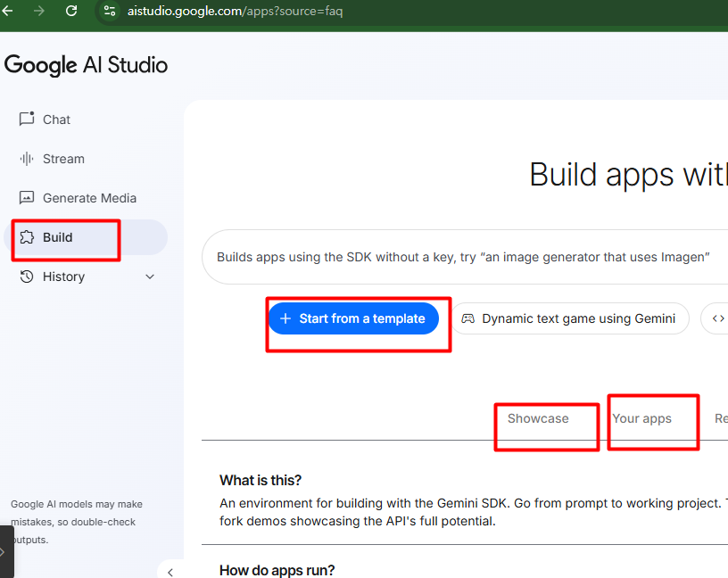Click Start from a template button

[353, 318]
